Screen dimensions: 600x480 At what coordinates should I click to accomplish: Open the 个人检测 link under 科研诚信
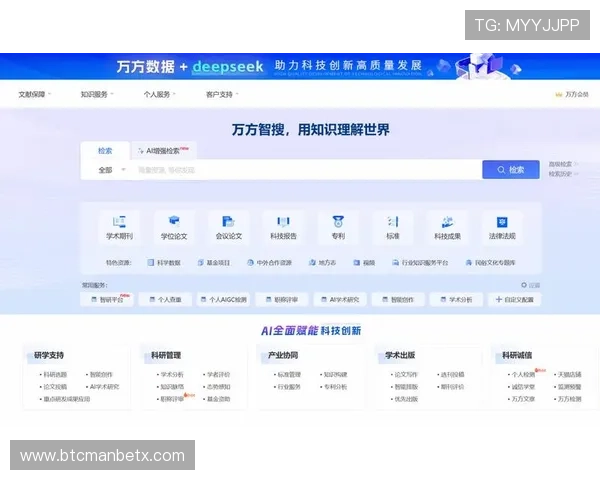pos(523,374)
